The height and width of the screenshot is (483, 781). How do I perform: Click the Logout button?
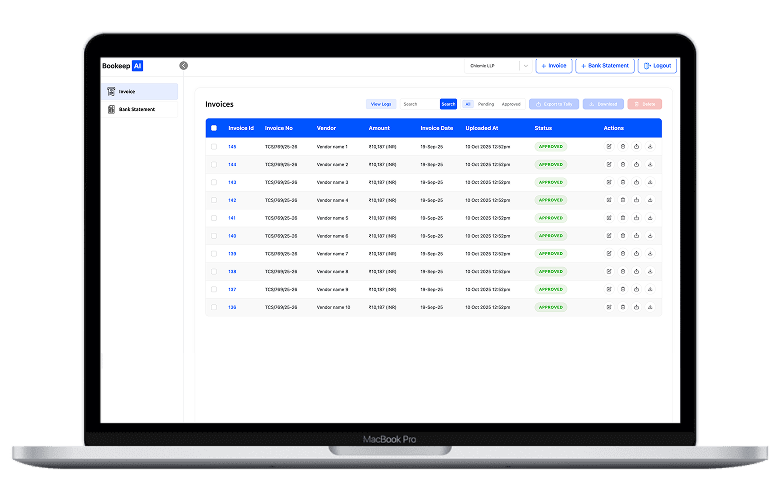[x=657, y=66]
